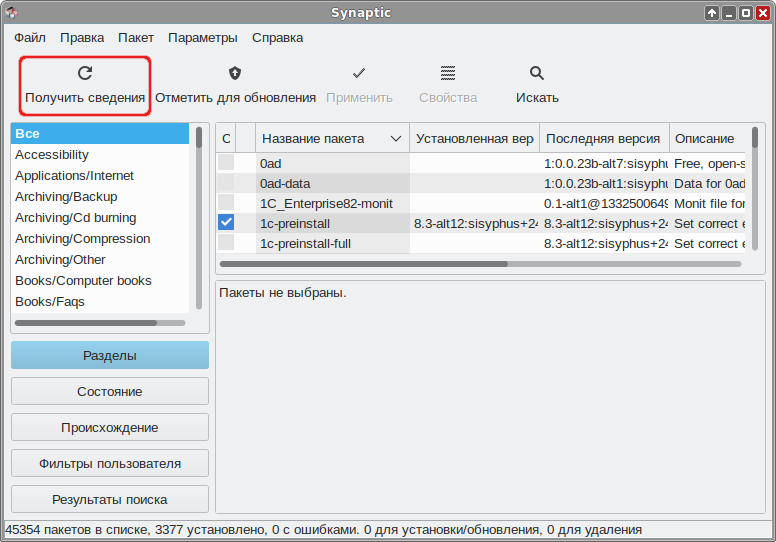Select the Archiving/Cd burning section
776x542 pixels.
coord(100,218)
